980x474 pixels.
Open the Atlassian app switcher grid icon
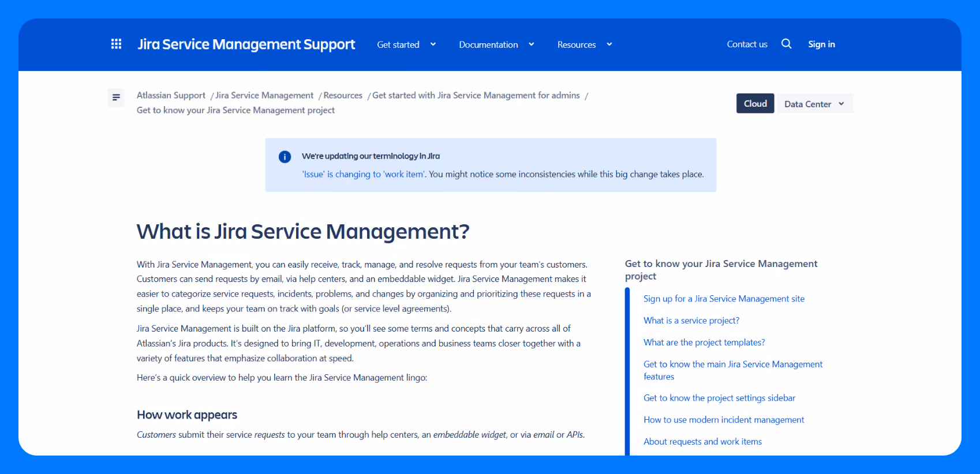click(x=116, y=44)
